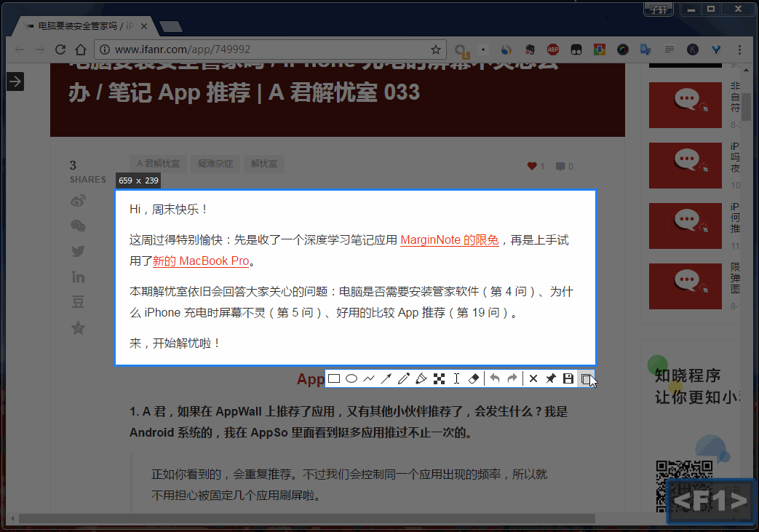Go to the browser home page

coord(81,49)
